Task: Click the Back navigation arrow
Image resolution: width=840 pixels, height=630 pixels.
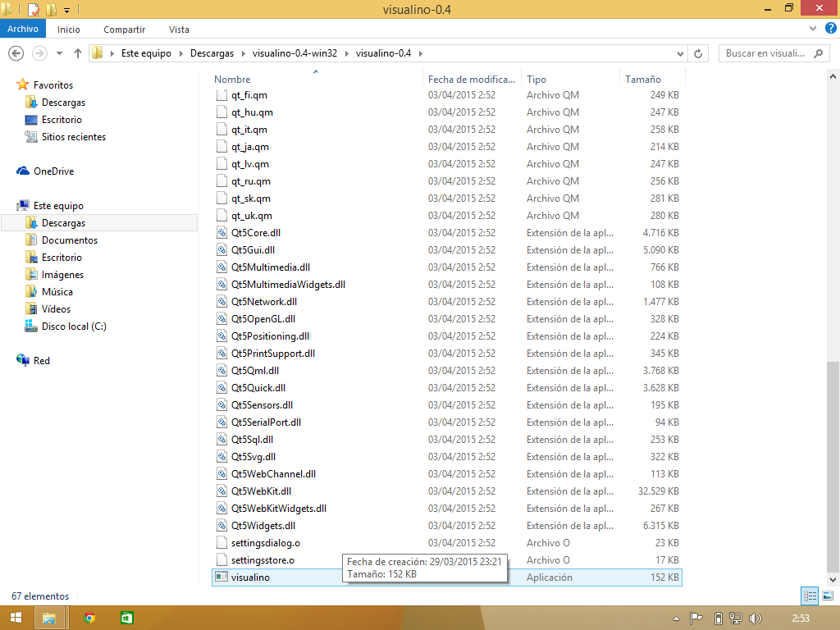Action: 16,53
